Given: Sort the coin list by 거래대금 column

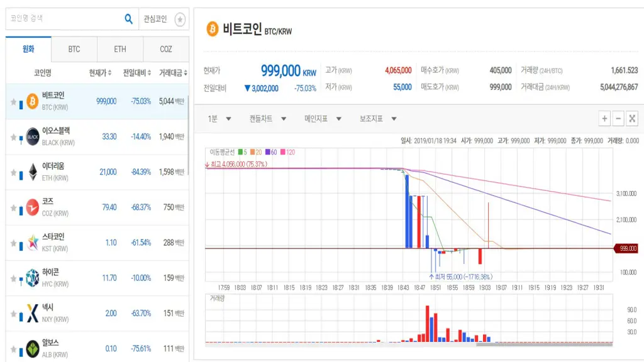Looking at the screenshot, I should coord(173,73).
